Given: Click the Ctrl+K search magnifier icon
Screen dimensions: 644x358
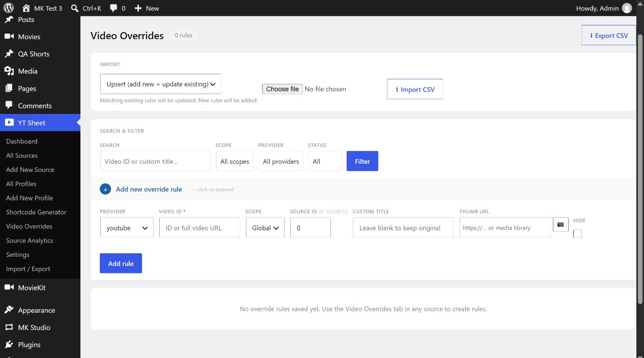Looking at the screenshot, I should point(75,8).
